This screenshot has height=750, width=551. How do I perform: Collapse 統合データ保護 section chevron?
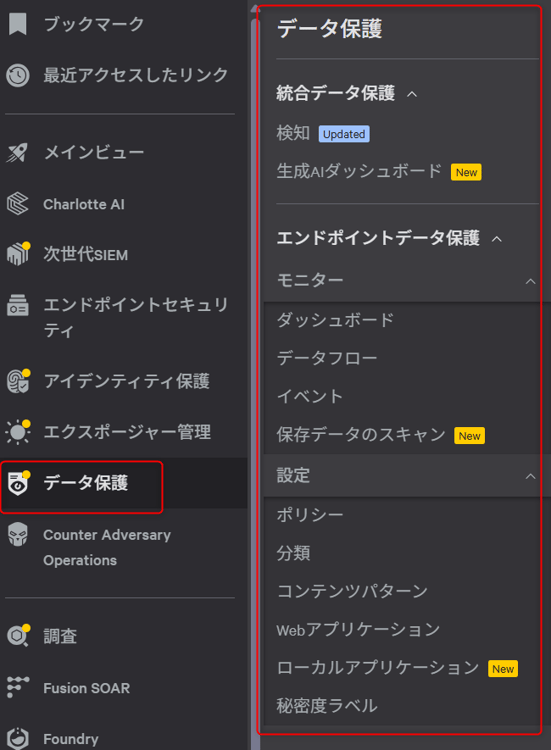coord(412,94)
